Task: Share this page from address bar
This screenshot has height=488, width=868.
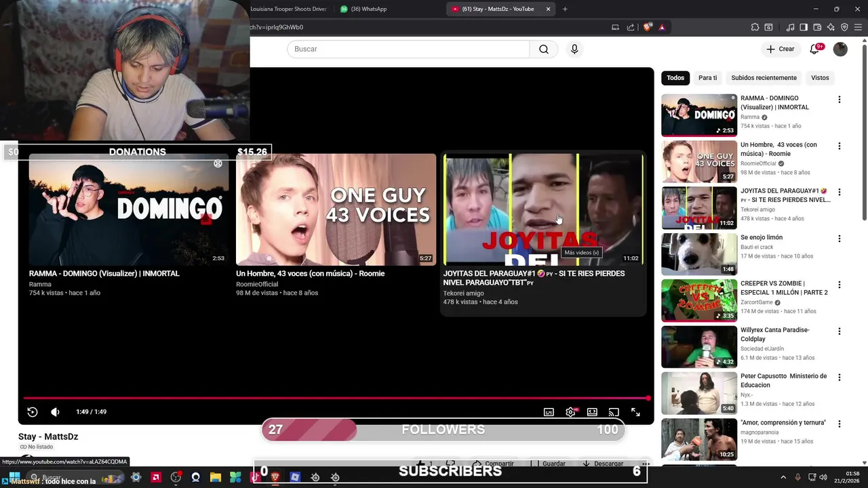Action: click(631, 27)
